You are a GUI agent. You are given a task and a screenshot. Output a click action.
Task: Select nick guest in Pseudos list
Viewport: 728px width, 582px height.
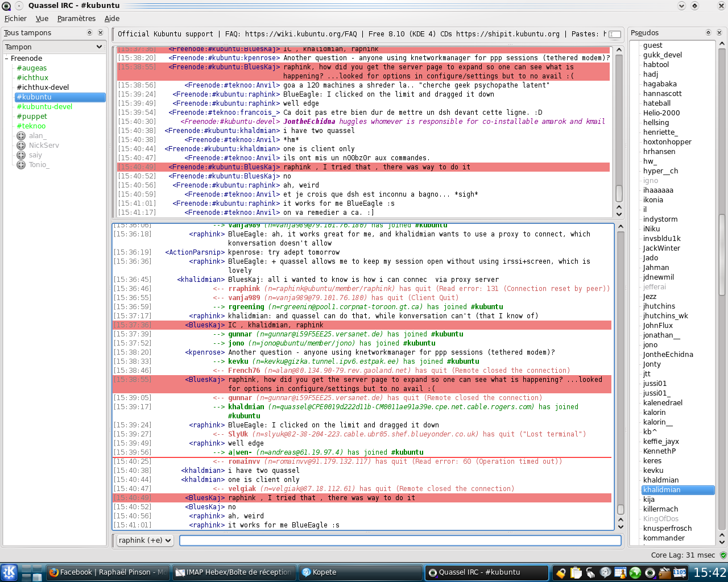pyautogui.click(x=653, y=45)
